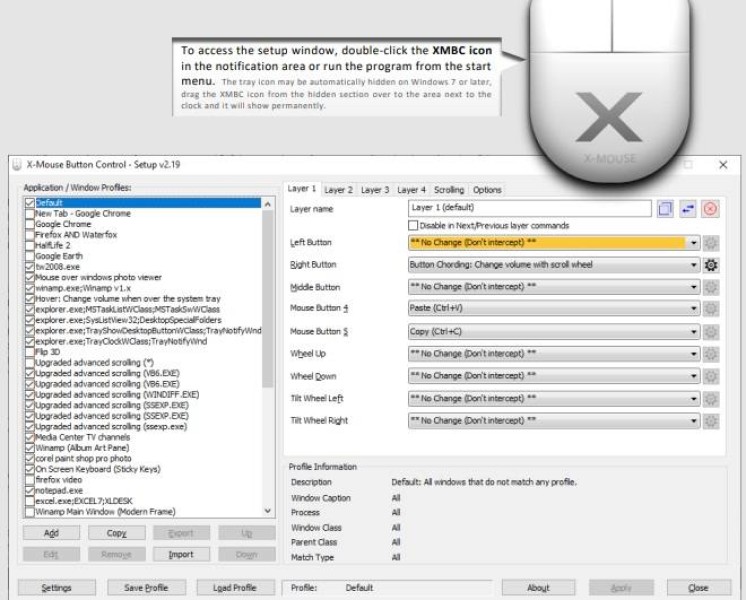
Task: Switch to the Layer 1 tab
Action: 302,189
